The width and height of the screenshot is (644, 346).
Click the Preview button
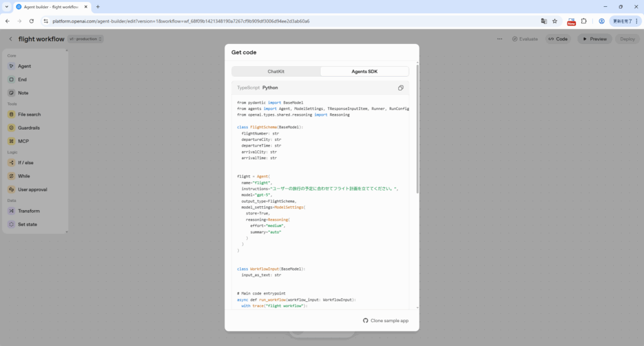594,39
